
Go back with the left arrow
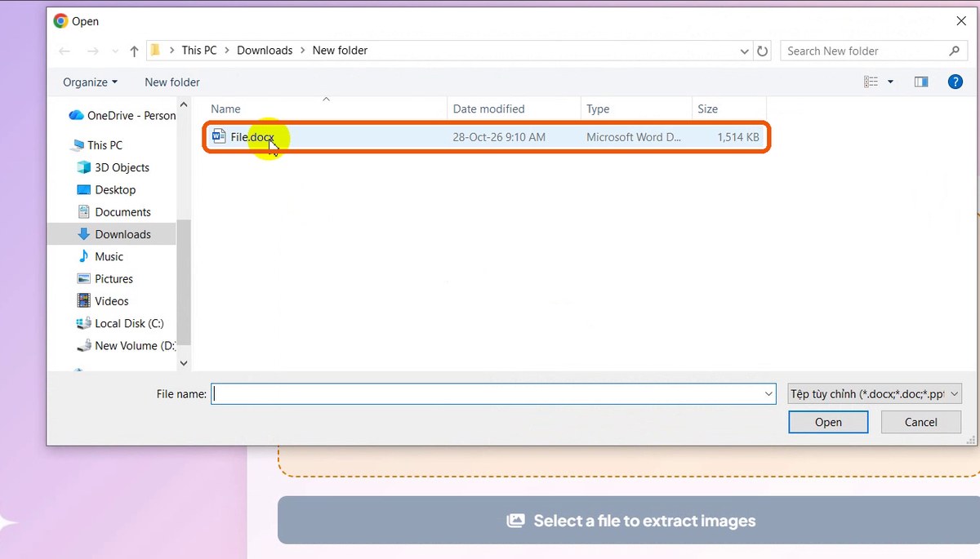65,51
